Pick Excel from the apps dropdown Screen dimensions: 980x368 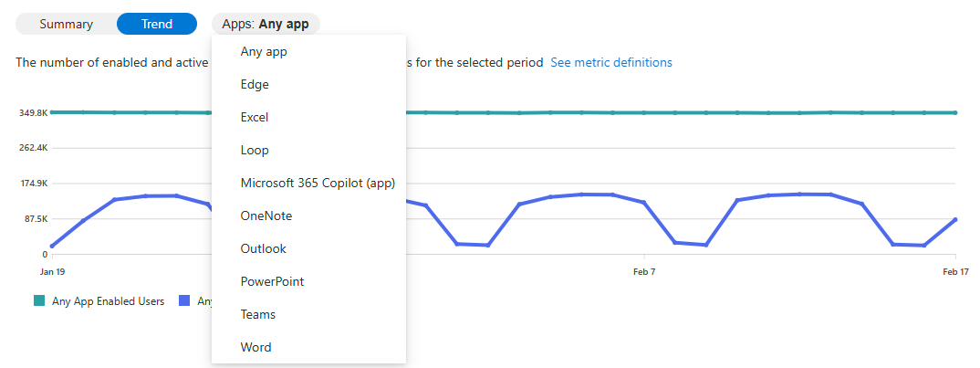[255, 118]
